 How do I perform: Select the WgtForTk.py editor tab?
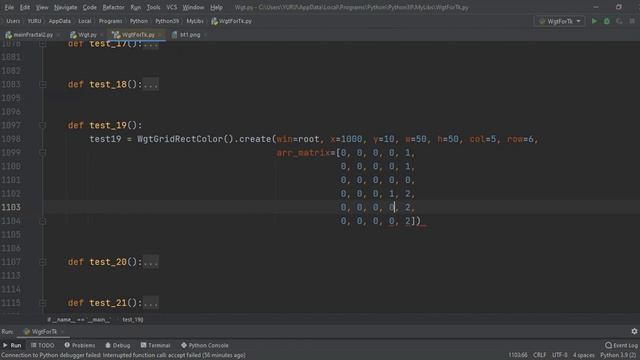tap(135, 35)
